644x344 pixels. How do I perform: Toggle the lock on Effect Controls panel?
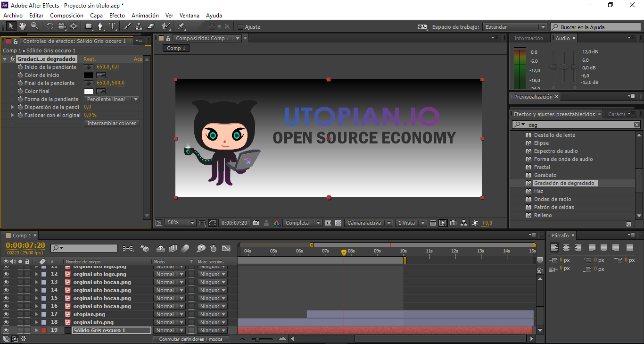pos(15,41)
